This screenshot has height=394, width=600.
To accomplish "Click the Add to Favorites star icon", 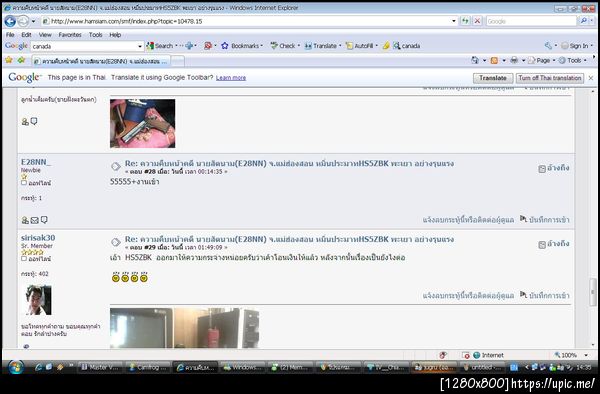I will point(21,60).
